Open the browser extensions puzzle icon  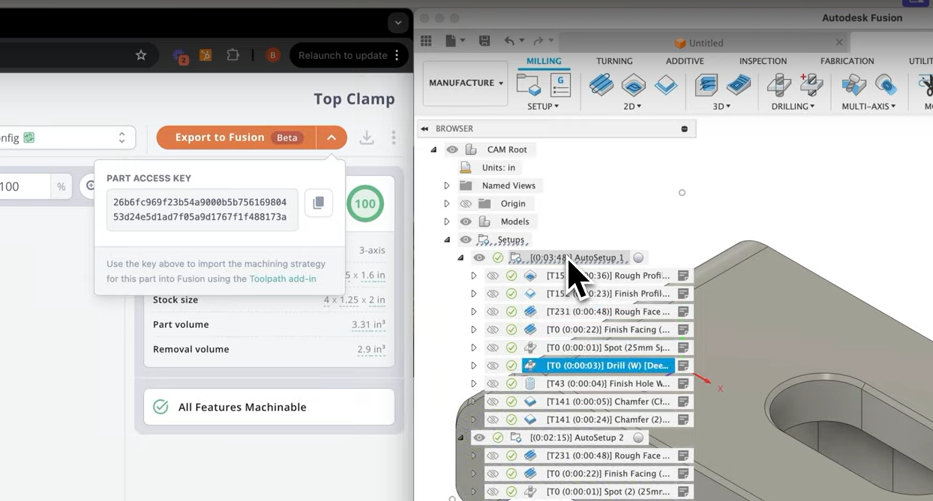click(x=233, y=55)
